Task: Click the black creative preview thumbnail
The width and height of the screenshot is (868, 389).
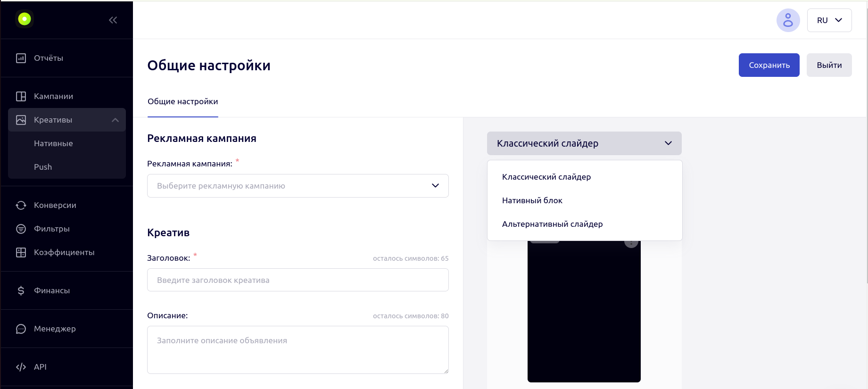Action: [x=584, y=311]
